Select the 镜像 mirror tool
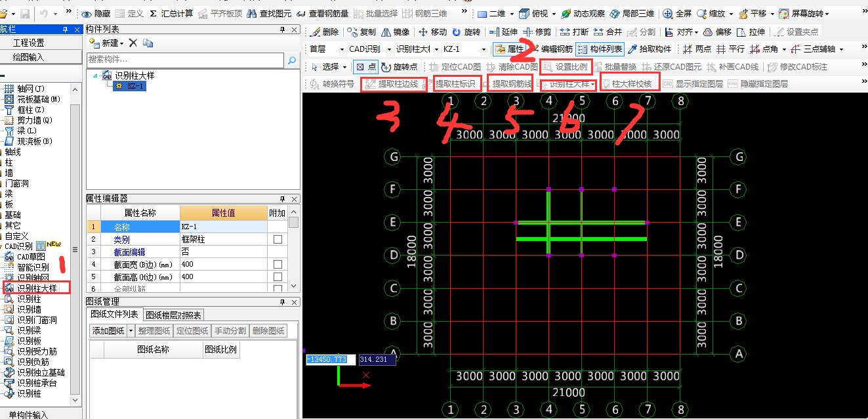The image size is (868, 419). coord(396,32)
